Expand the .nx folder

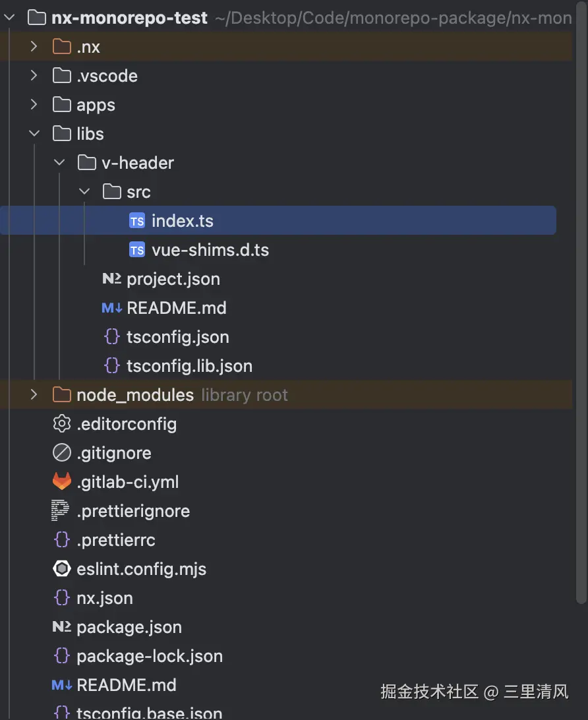click(34, 47)
